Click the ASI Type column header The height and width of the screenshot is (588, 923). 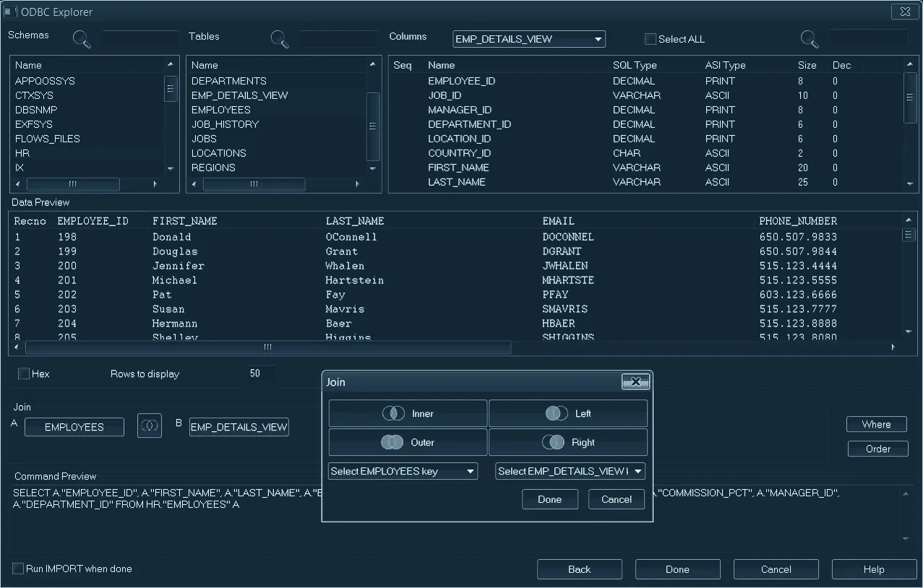[725, 65]
